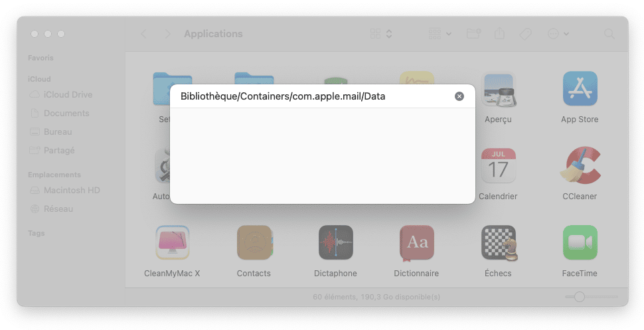This screenshot has width=644, height=330.
Task: Open the Contacts application
Action: pos(255,242)
